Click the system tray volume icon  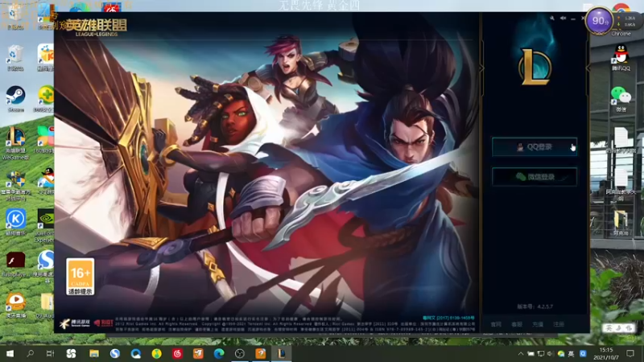tap(551, 354)
